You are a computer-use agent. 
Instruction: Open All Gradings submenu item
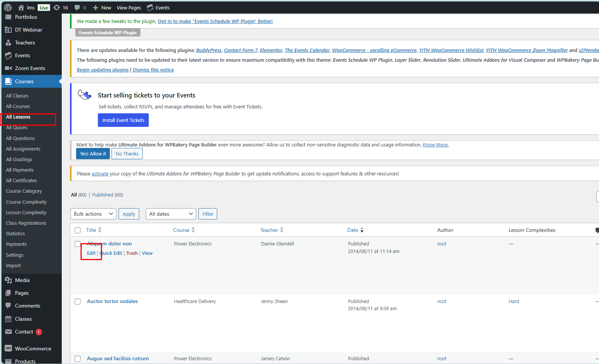[19, 160]
